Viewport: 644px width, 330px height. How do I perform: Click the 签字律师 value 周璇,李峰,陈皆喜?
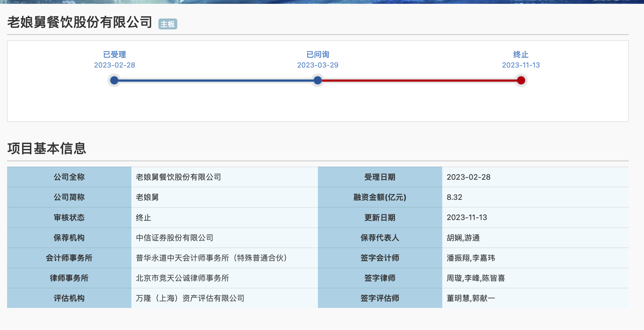pyautogui.click(x=476, y=278)
